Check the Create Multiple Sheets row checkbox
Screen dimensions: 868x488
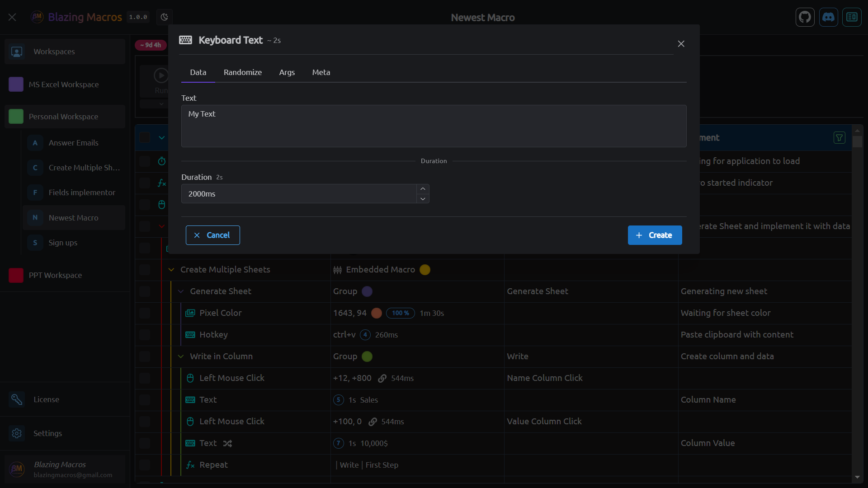click(x=145, y=270)
